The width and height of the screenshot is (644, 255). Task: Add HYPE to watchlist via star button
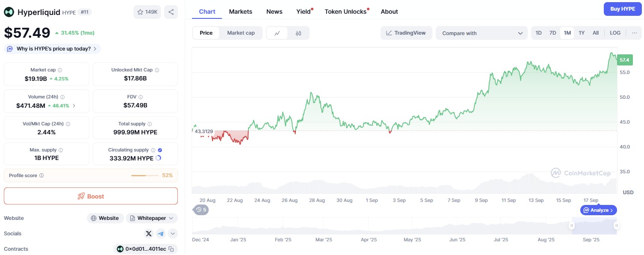coord(147,12)
